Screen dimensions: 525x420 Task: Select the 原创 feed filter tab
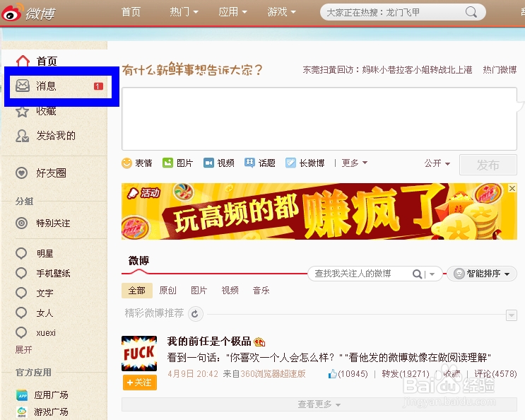pos(167,291)
